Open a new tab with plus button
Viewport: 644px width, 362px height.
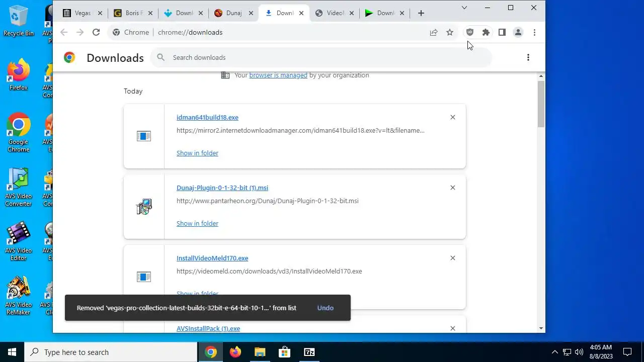[421, 13]
